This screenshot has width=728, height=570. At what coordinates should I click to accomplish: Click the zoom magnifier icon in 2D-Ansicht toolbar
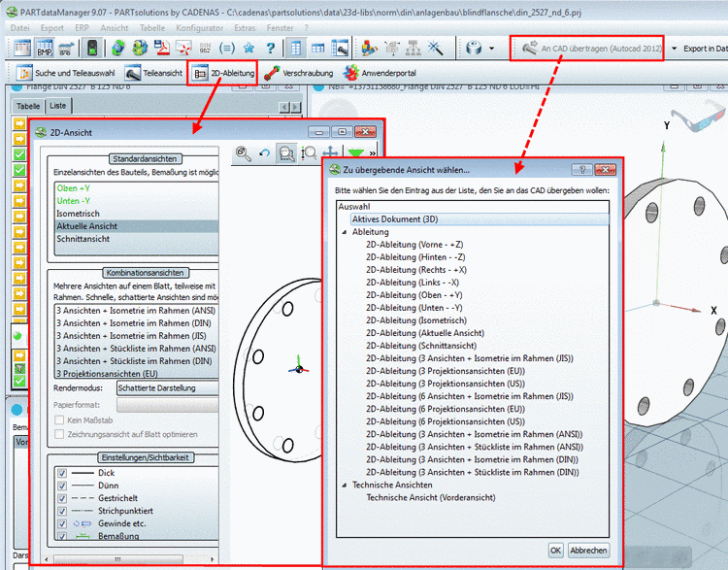point(244,153)
